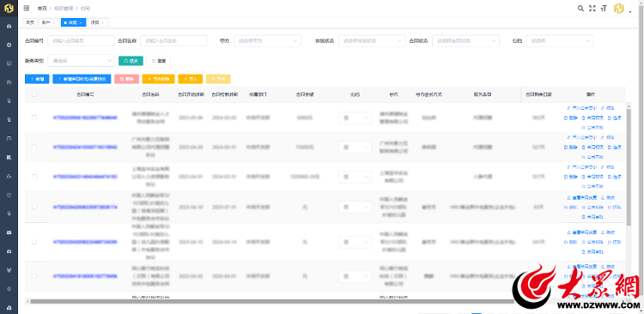Check the first contract row's checkbox

pyautogui.click(x=34, y=118)
